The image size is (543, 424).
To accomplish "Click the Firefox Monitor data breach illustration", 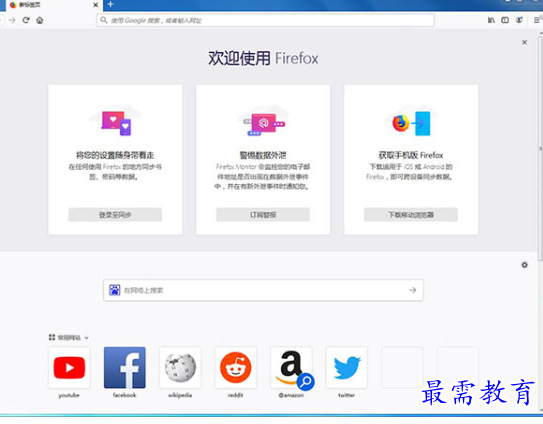I will click(x=264, y=124).
